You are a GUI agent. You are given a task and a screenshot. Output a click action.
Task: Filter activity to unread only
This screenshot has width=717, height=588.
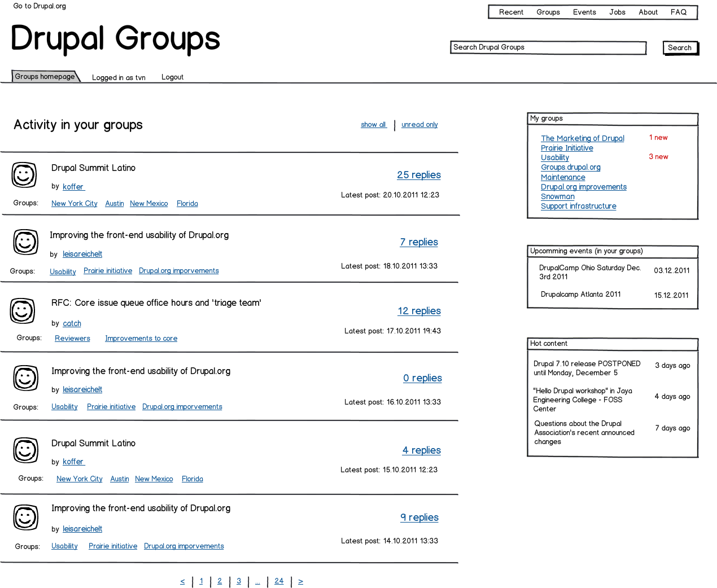coord(419,124)
